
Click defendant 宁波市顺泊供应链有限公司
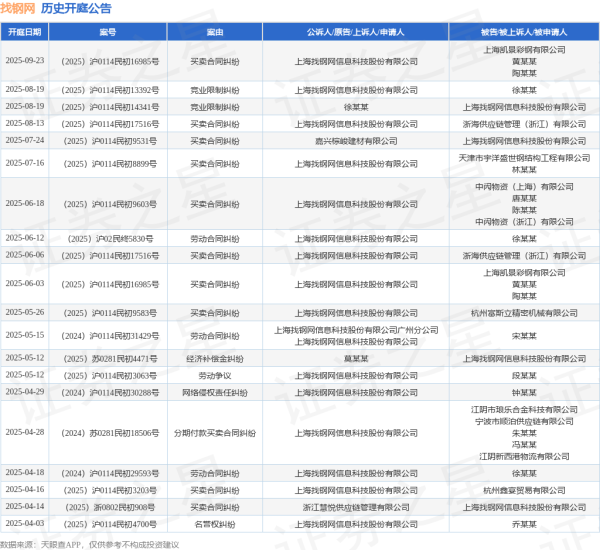click(524, 421)
